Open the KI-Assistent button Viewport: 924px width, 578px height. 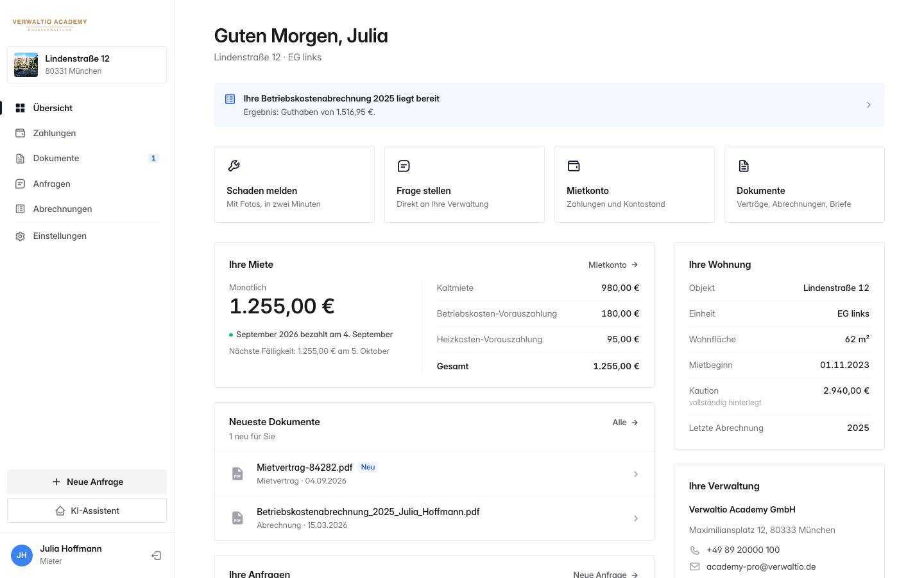[x=87, y=511]
